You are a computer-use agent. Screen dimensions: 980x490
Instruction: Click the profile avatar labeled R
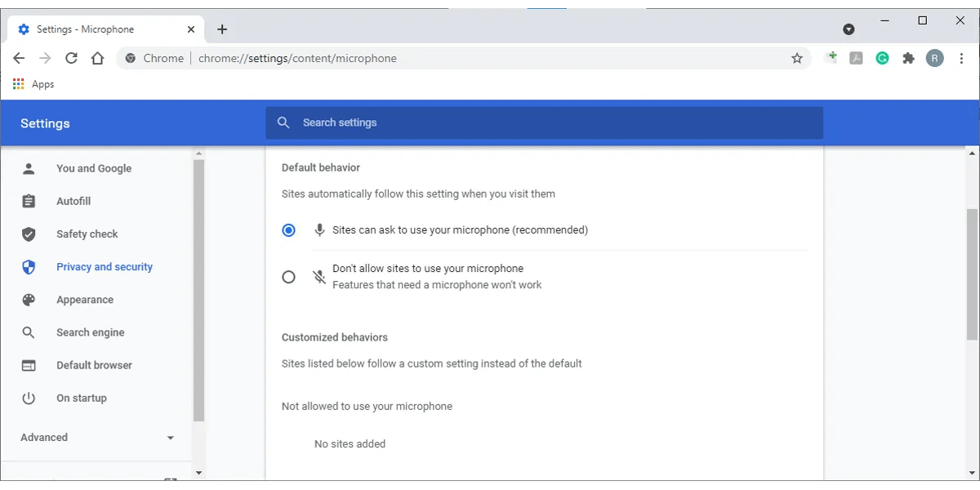click(934, 58)
